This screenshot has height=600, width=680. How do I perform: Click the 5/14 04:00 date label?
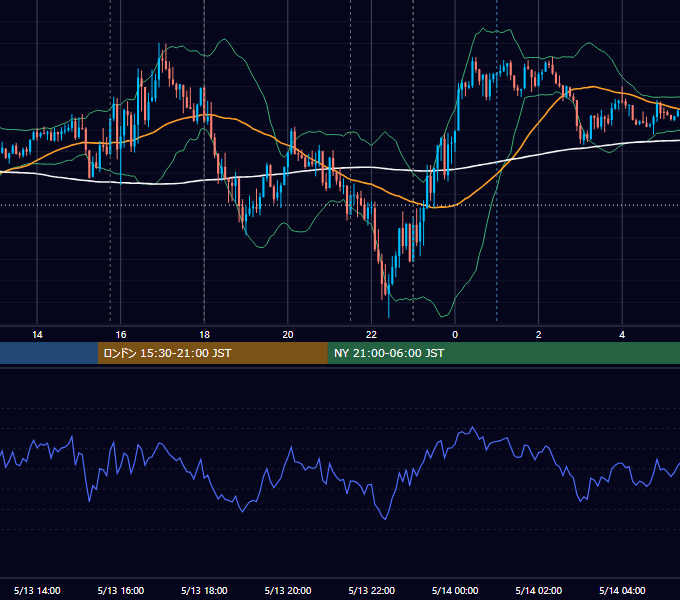(x=622, y=590)
